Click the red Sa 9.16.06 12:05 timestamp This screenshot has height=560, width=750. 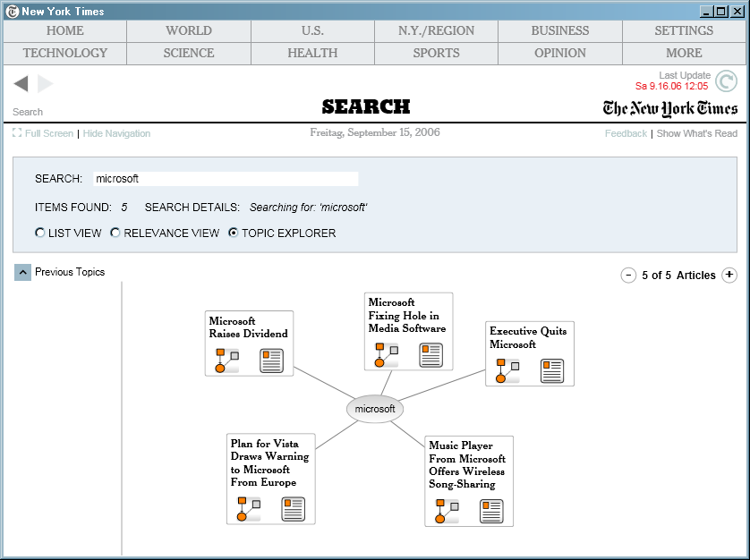[x=671, y=86]
